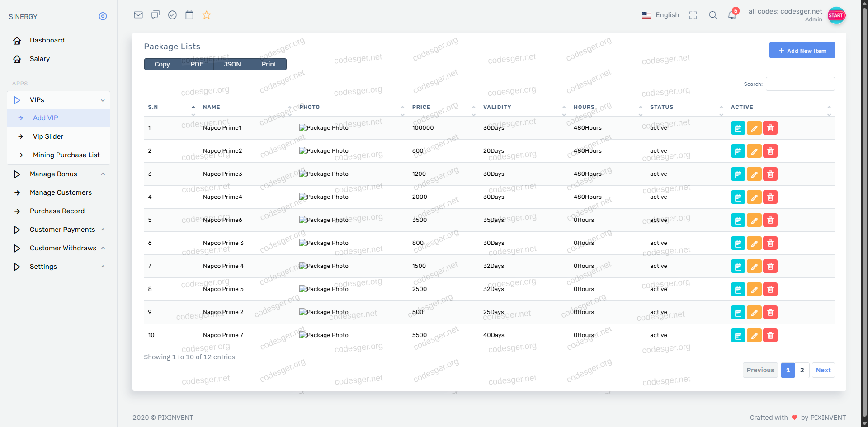The height and width of the screenshot is (427, 868).
Task: Open Vip Slider in sidebar
Action: coord(48,136)
